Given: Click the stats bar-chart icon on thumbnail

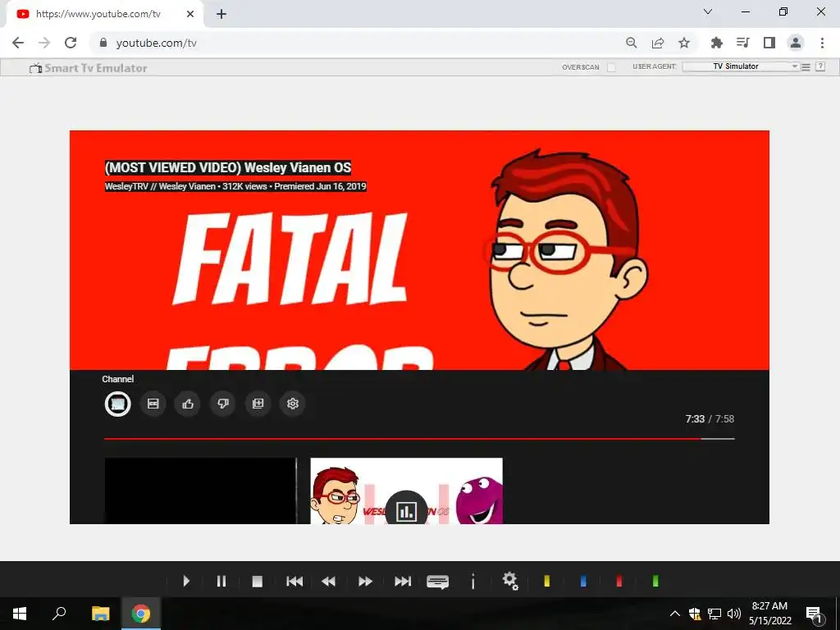Looking at the screenshot, I should (406, 510).
